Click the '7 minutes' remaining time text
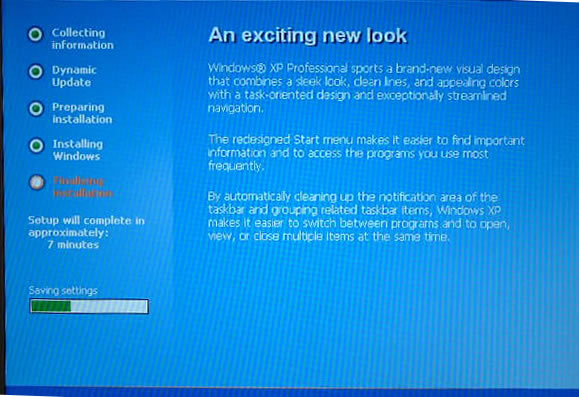The image size is (579, 397). (73, 245)
